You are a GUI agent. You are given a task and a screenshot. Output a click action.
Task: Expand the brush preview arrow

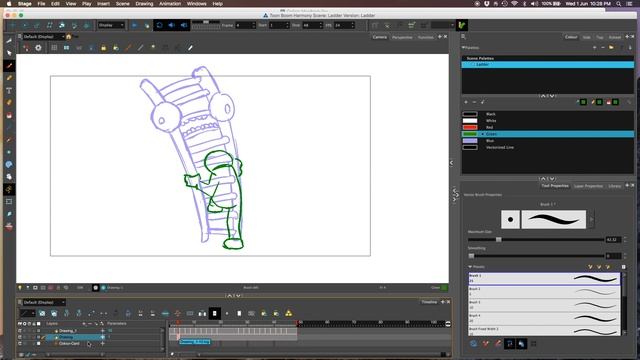[x=591, y=220]
